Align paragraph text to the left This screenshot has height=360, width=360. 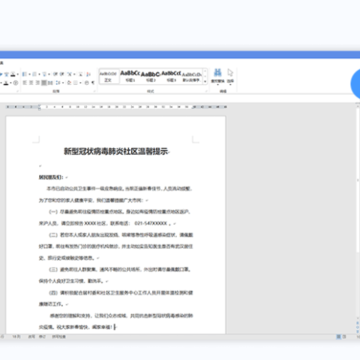point(24,83)
